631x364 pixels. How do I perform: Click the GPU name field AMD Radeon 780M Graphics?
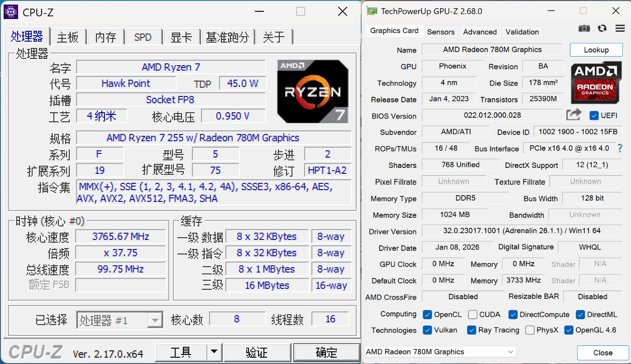coord(492,50)
